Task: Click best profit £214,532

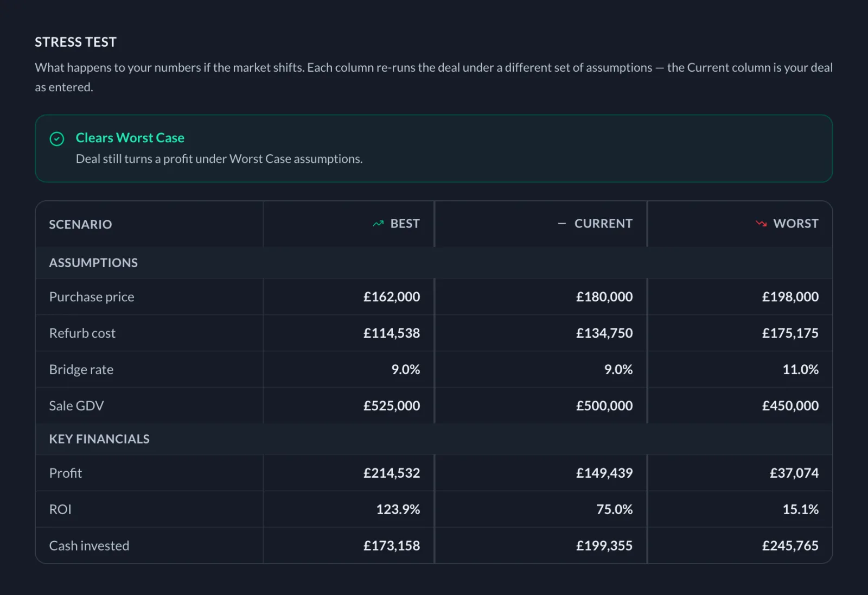Action: 392,473
